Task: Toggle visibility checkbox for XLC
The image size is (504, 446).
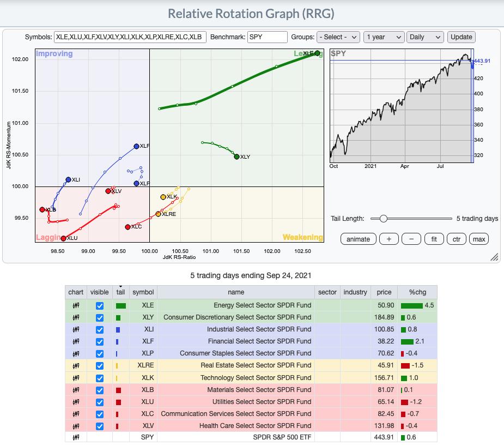Action: click(100, 414)
